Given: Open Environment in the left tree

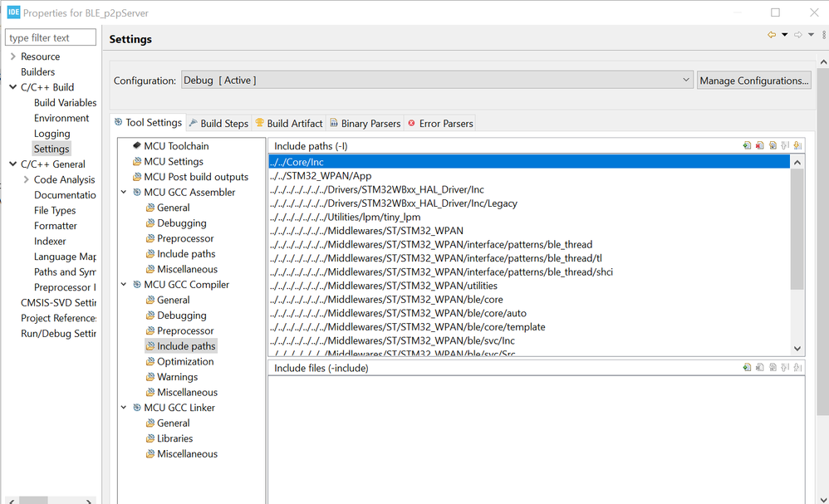Looking at the screenshot, I should tap(61, 118).
